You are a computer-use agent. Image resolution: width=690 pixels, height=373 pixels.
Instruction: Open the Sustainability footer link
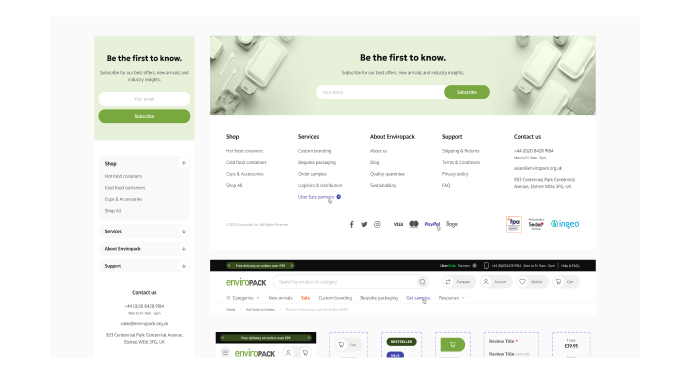tap(383, 186)
